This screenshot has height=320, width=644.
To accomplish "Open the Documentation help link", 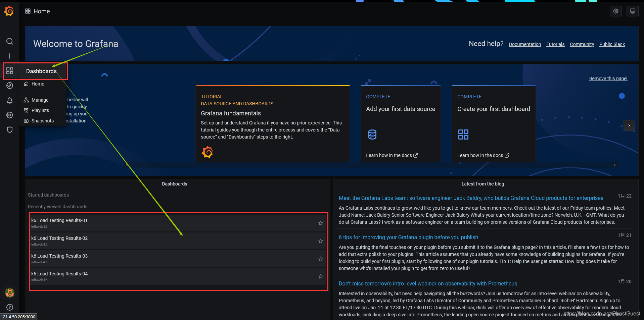I will pos(525,44).
